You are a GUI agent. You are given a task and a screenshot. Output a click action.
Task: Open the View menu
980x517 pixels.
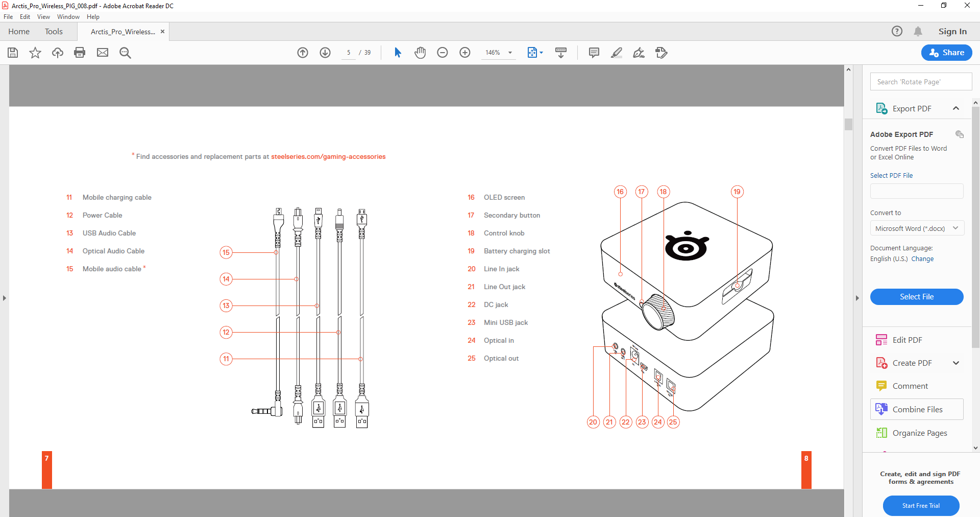[43, 17]
